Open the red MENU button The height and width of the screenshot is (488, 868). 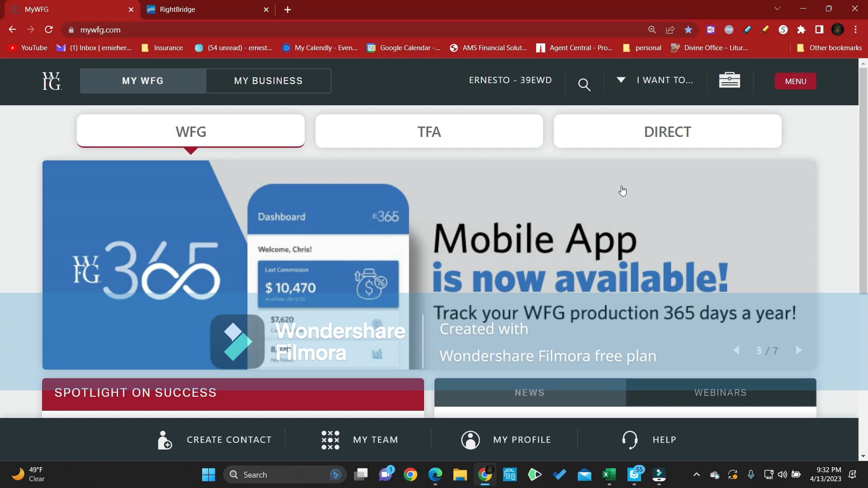point(795,81)
